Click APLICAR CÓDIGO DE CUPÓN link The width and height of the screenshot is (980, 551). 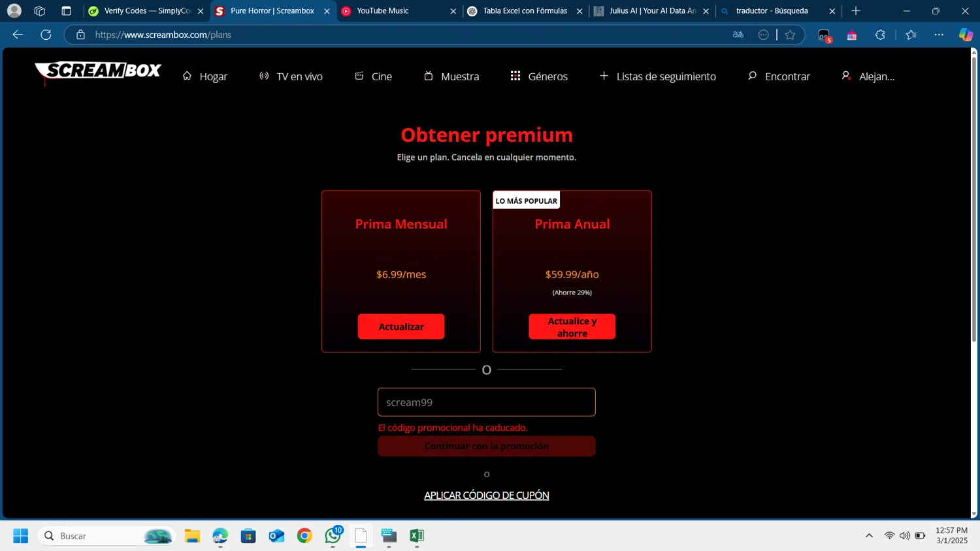tap(487, 495)
